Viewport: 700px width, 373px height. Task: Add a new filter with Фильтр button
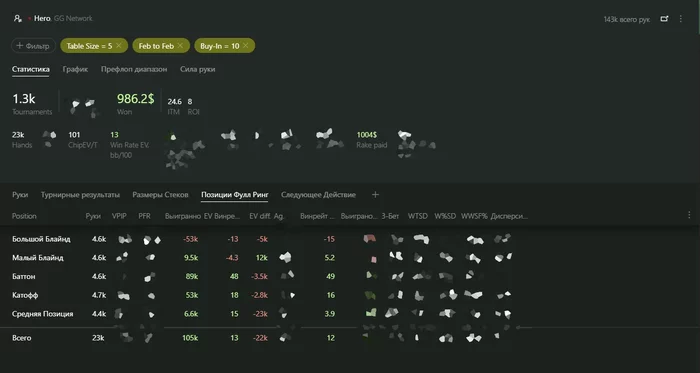coord(33,46)
